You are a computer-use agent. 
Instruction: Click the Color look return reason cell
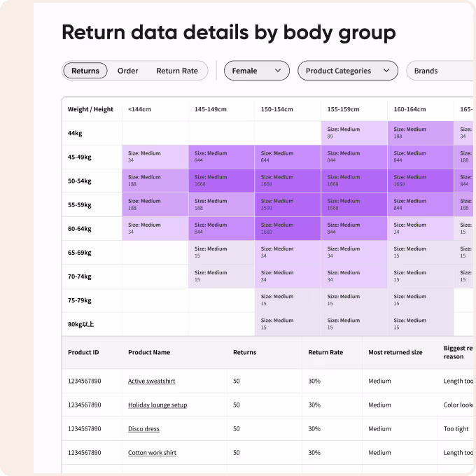pos(458,405)
